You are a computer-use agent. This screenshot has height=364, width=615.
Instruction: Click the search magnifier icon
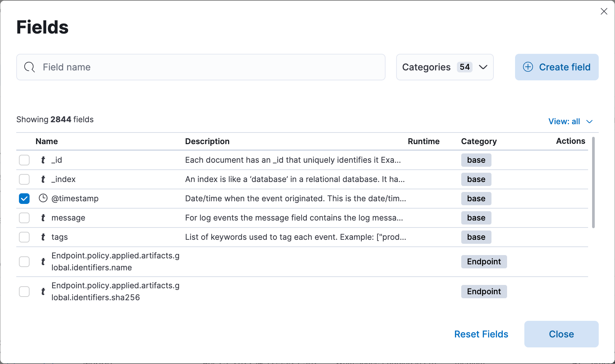tap(29, 67)
